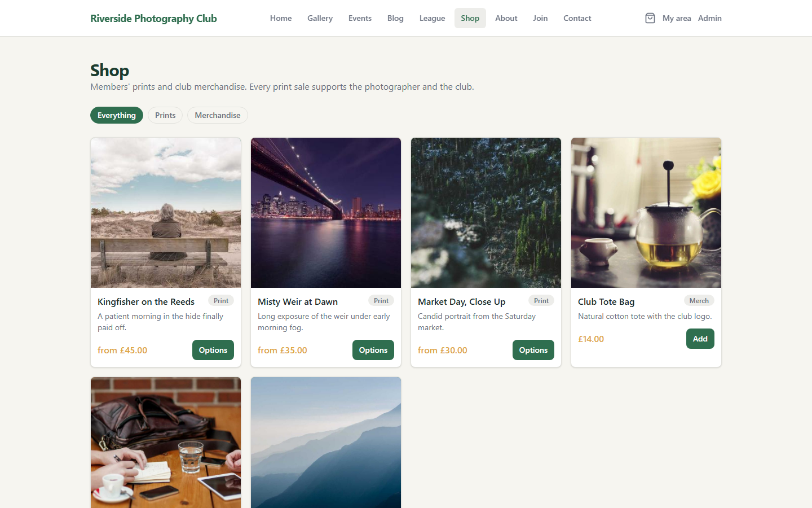Go to Riverside Photography Club homepage logo
The height and width of the screenshot is (508, 812).
click(153, 18)
